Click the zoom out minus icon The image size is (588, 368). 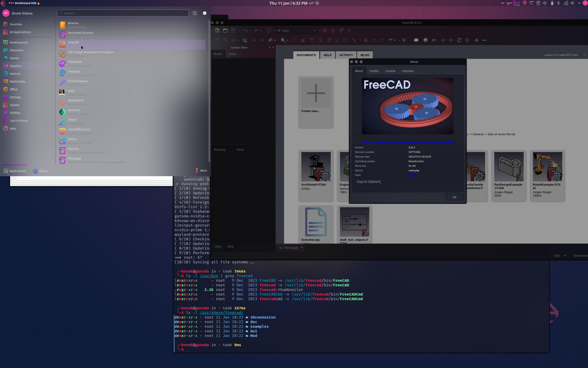coord(484,40)
